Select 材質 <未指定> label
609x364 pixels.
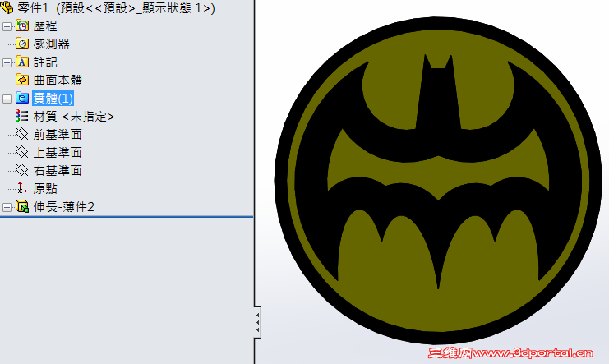pyautogui.click(x=74, y=116)
